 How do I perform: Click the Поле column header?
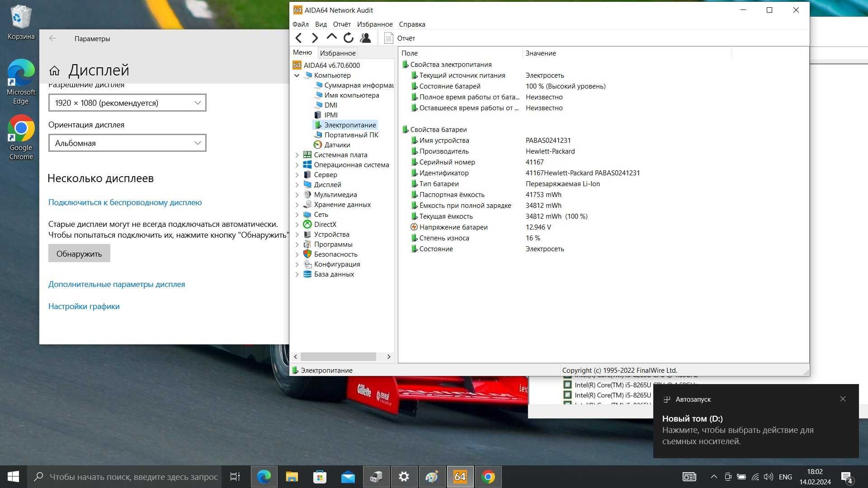click(x=460, y=53)
